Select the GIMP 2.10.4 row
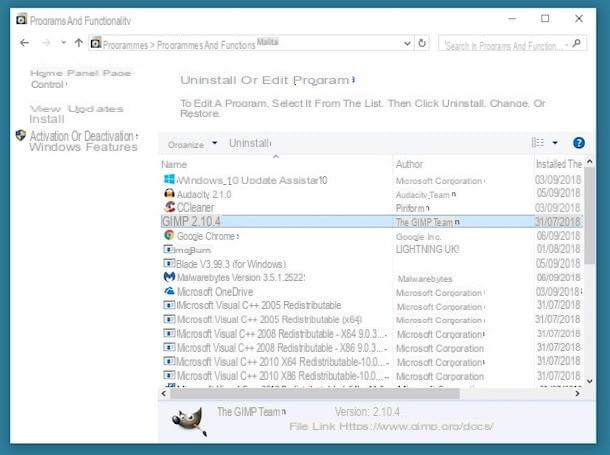The image size is (610, 455). coord(372,222)
